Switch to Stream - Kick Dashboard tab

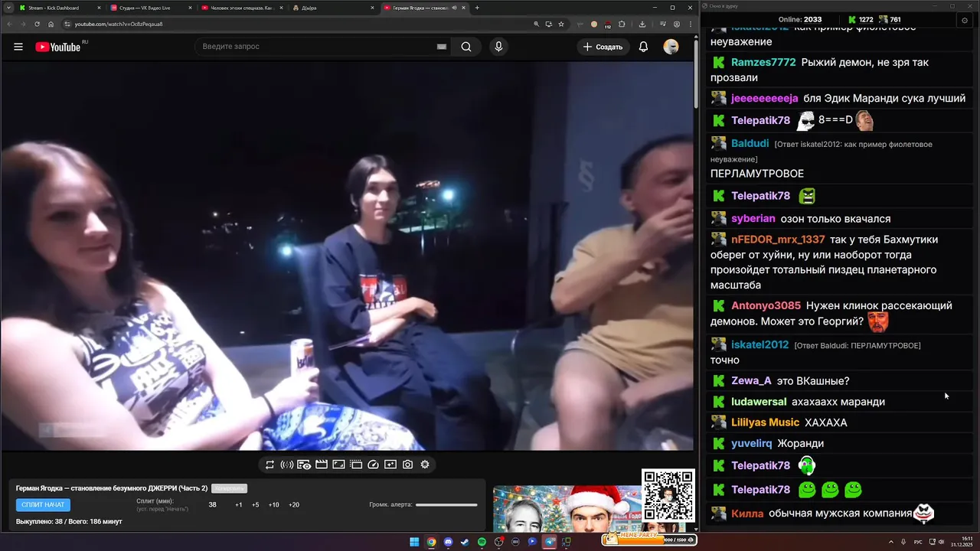tap(60, 8)
